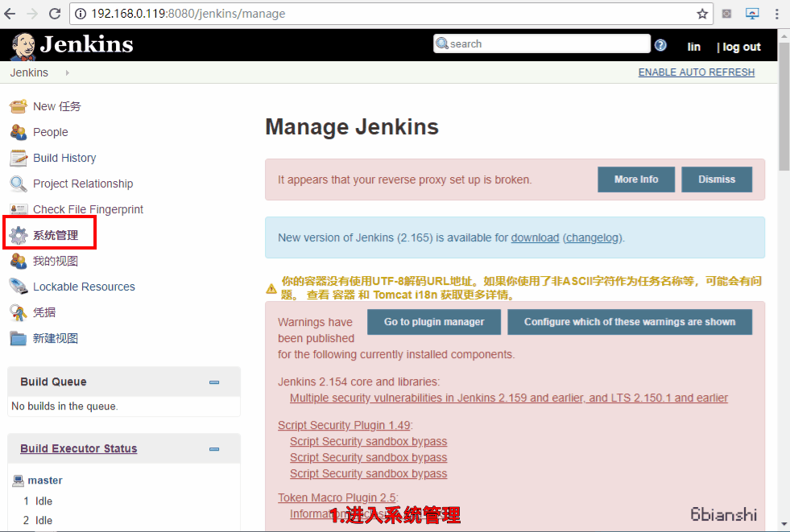The image size is (790, 532).
Task: Click the People sidebar icon
Action: (19, 132)
